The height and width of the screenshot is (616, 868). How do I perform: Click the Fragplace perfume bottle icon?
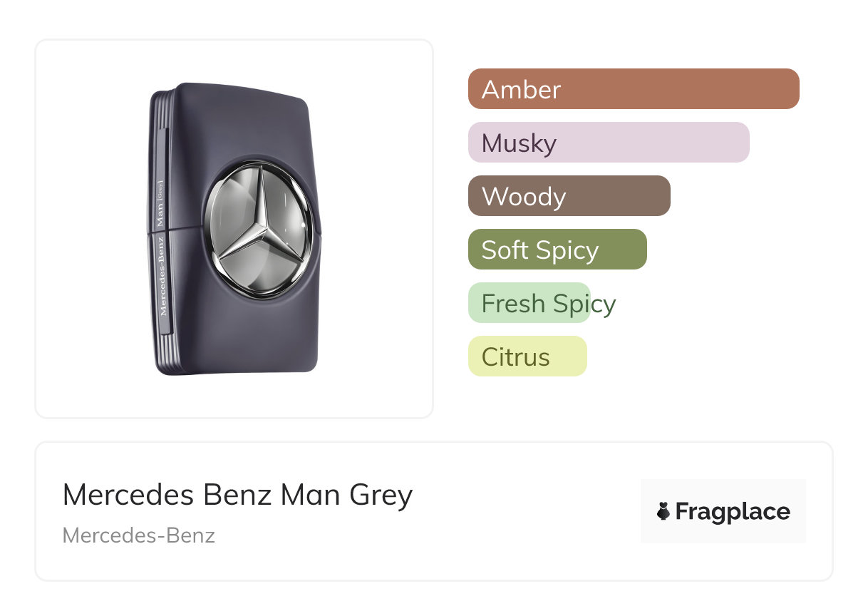click(663, 511)
